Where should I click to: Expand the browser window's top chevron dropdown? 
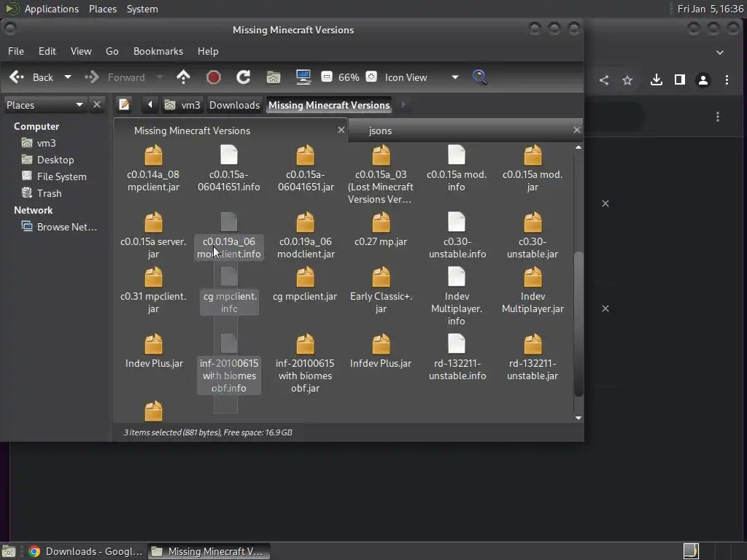720,52
